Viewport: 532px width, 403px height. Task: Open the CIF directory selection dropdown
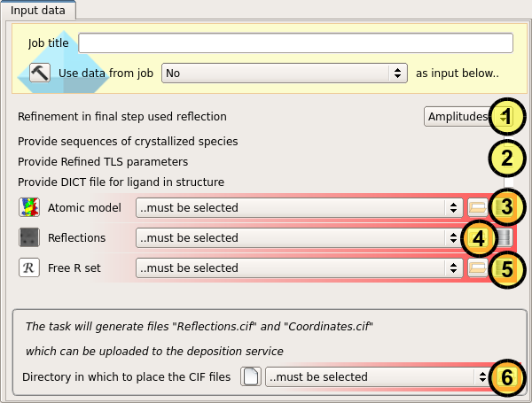point(377,376)
